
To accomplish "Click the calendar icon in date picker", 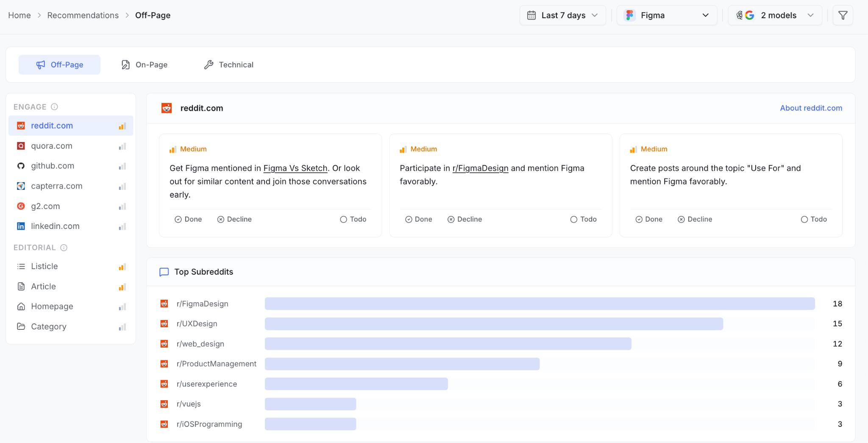I will pyautogui.click(x=531, y=15).
